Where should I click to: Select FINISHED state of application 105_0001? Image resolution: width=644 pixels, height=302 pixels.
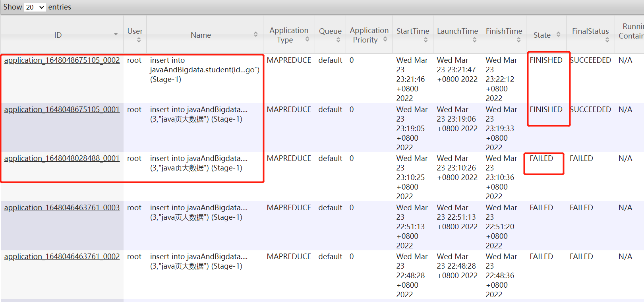point(546,109)
